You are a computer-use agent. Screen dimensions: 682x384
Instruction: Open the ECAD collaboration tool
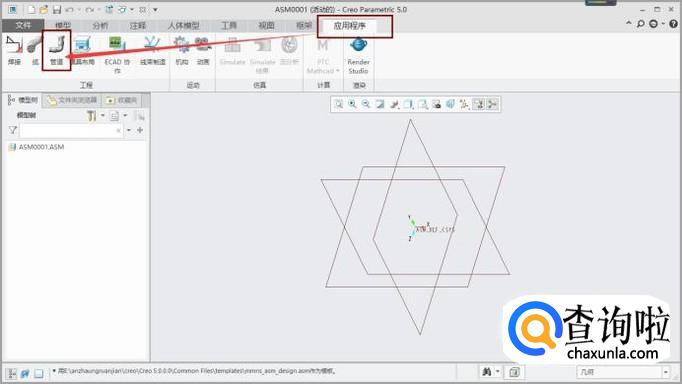pos(117,54)
